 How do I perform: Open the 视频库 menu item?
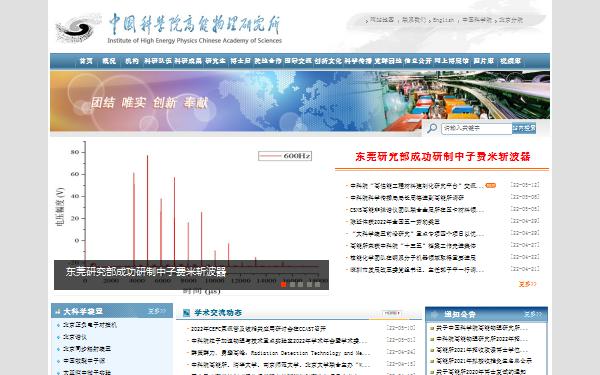[511, 61]
